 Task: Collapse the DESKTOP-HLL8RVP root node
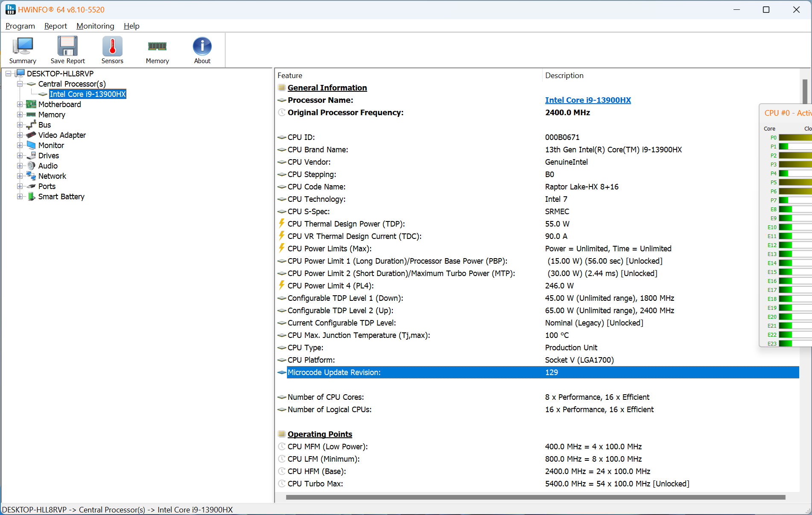(9, 74)
